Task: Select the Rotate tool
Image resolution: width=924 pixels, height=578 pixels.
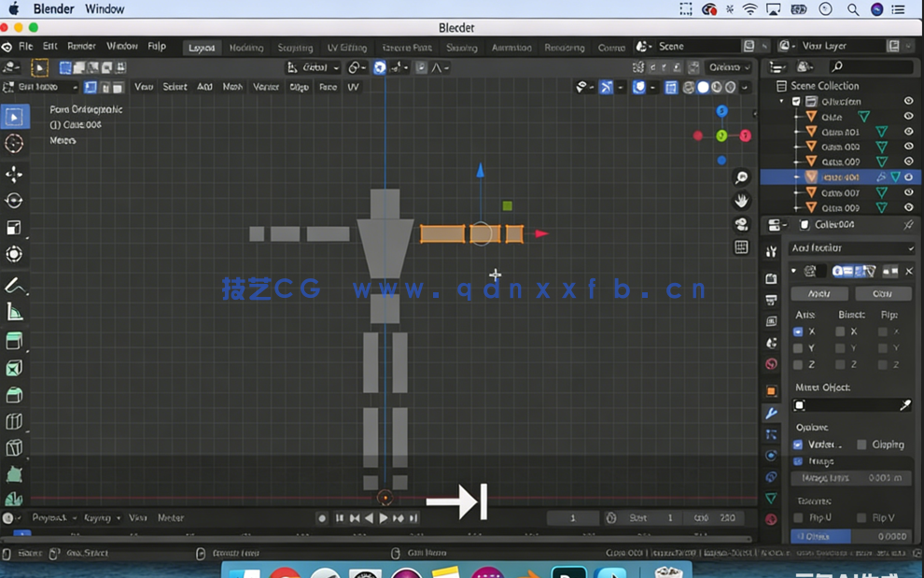Action: [14, 198]
